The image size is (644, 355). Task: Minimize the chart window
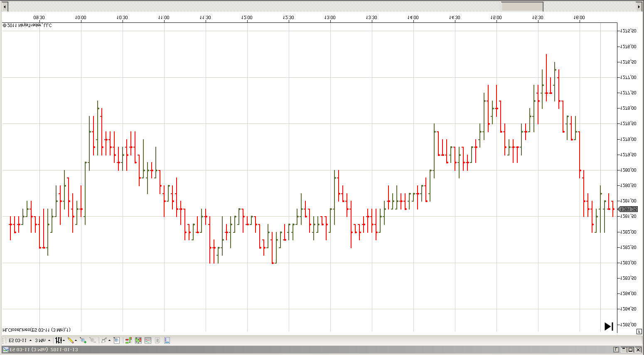[624, 350]
